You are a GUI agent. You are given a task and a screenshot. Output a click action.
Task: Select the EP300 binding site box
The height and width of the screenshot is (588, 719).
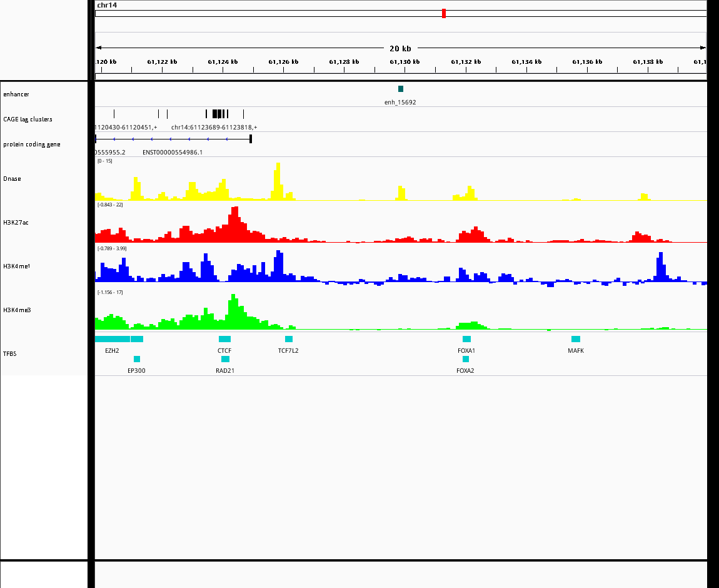click(x=137, y=359)
